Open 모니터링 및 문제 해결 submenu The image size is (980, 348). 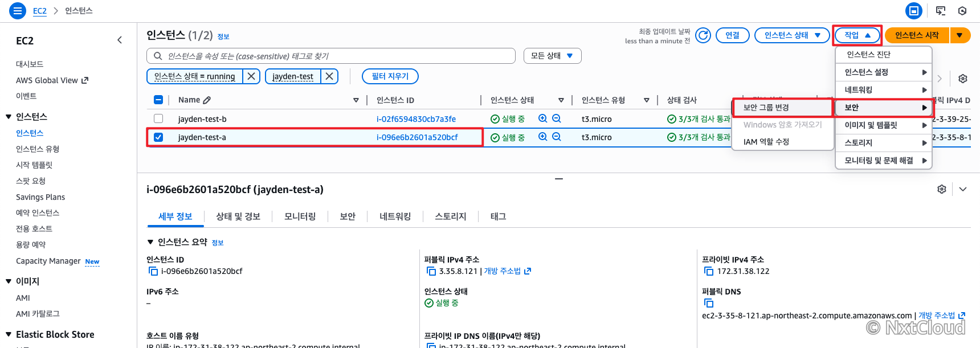click(x=884, y=161)
